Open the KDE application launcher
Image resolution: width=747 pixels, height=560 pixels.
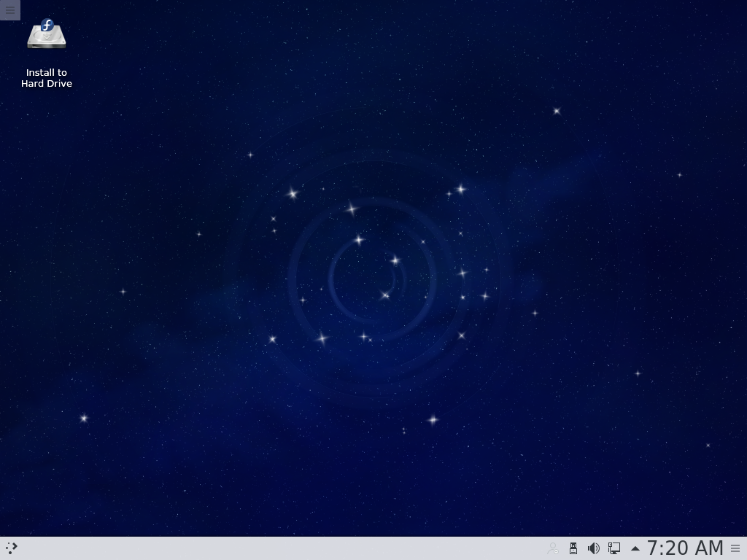point(12,548)
